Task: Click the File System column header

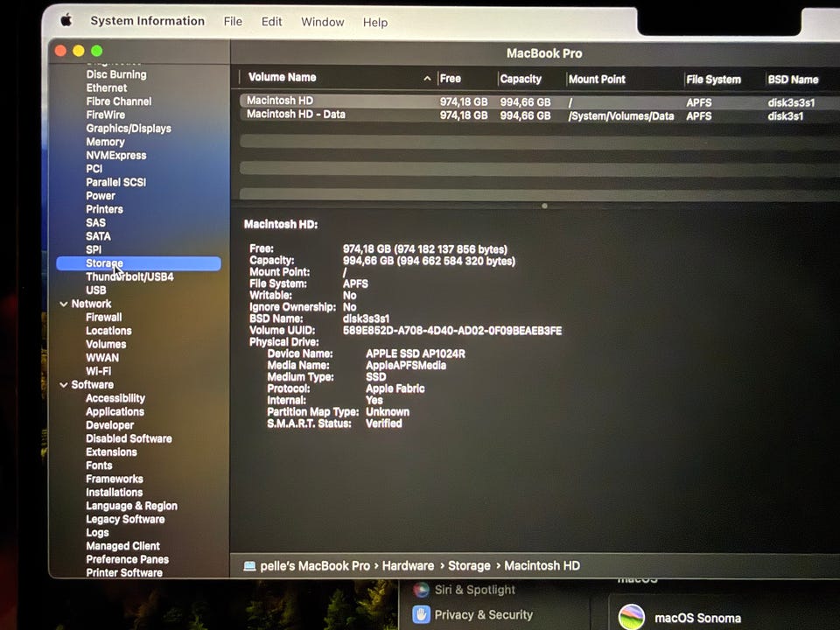Action: pyautogui.click(x=713, y=80)
